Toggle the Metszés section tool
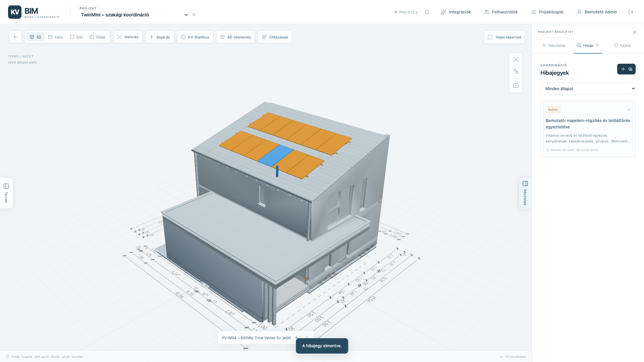Screen dimensions: 644x362 (x=128, y=37)
